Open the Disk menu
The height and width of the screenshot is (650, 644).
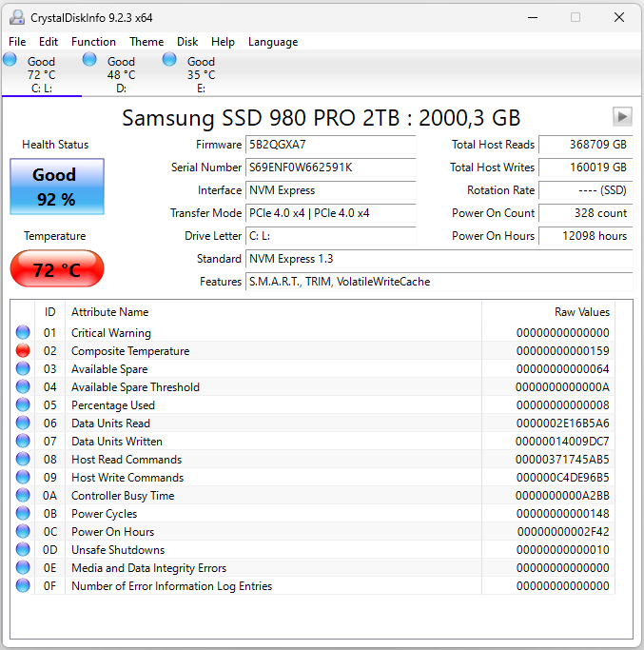click(x=187, y=42)
